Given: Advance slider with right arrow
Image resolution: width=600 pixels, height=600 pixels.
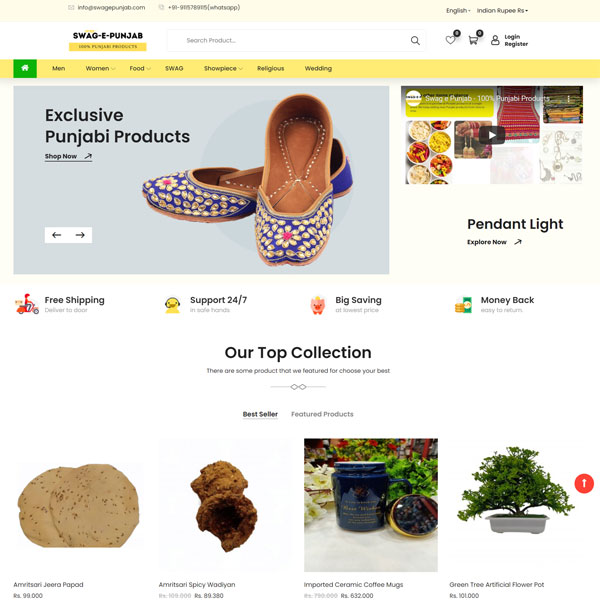Looking at the screenshot, I should [x=80, y=235].
